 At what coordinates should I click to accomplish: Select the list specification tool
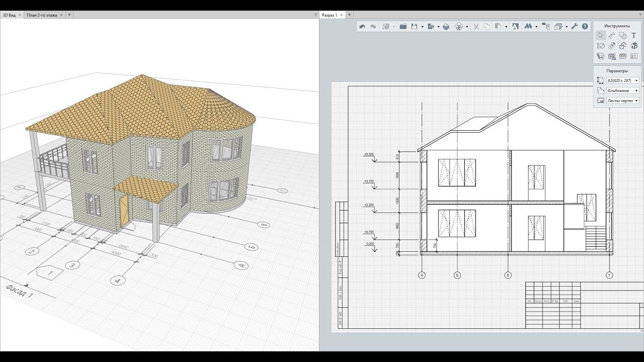634,56
